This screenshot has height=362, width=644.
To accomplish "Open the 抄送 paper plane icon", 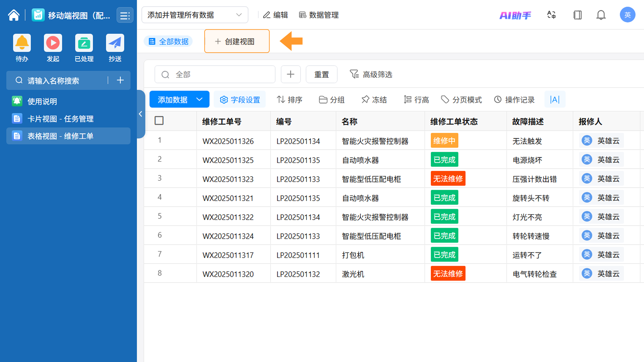I will pyautogui.click(x=115, y=43).
